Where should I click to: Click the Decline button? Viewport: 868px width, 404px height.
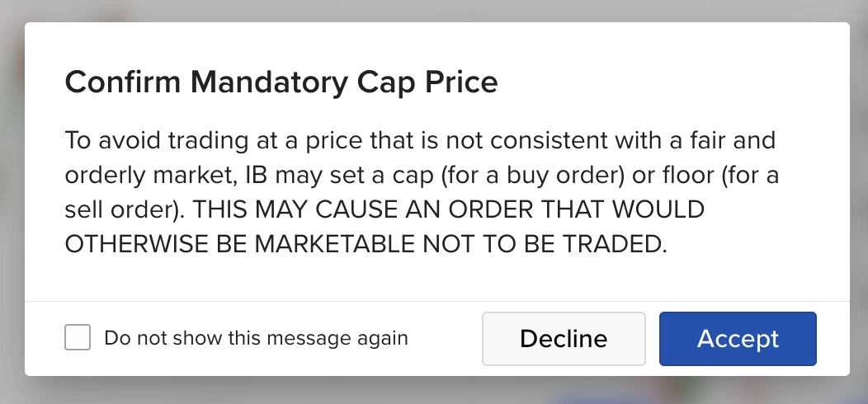coord(564,339)
